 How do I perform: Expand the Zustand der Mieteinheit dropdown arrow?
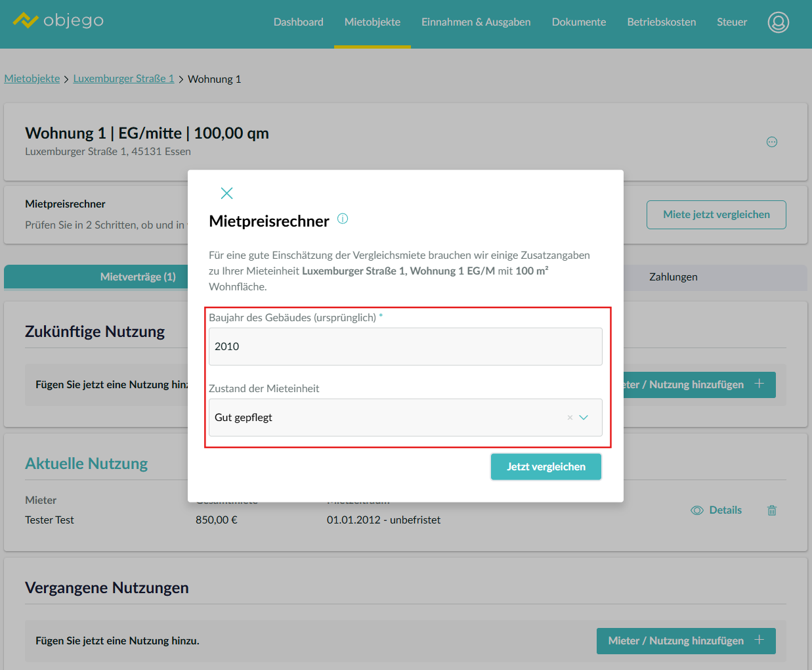[x=584, y=418]
